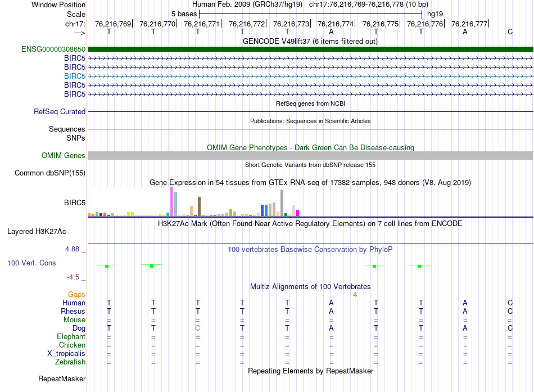The height and width of the screenshot is (392, 534).
Task: Click the Window Position label
Action: tap(58, 4)
